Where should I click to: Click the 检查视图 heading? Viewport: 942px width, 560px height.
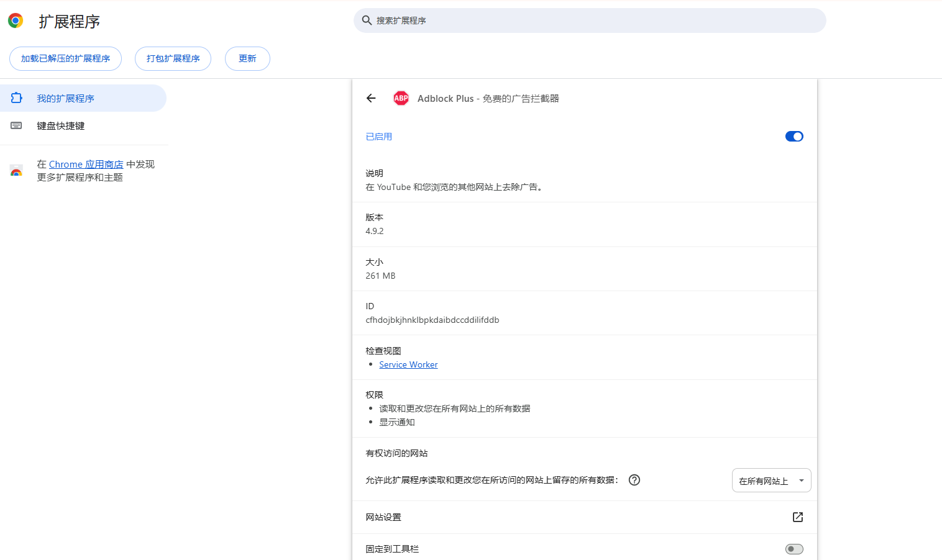click(383, 351)
